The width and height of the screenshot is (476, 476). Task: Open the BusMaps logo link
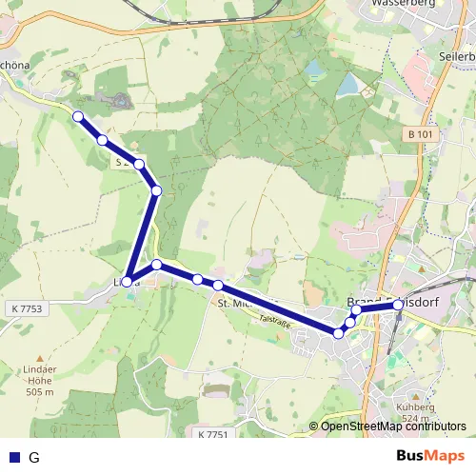coord(430,456)
